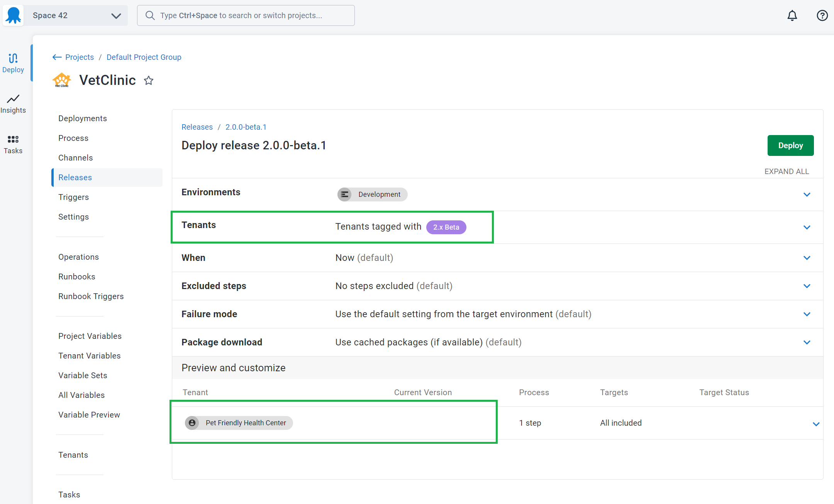Open Variable Preview
Image resolution: width=834 pixels, height=504 pixels.
click(x=89, y=415)
